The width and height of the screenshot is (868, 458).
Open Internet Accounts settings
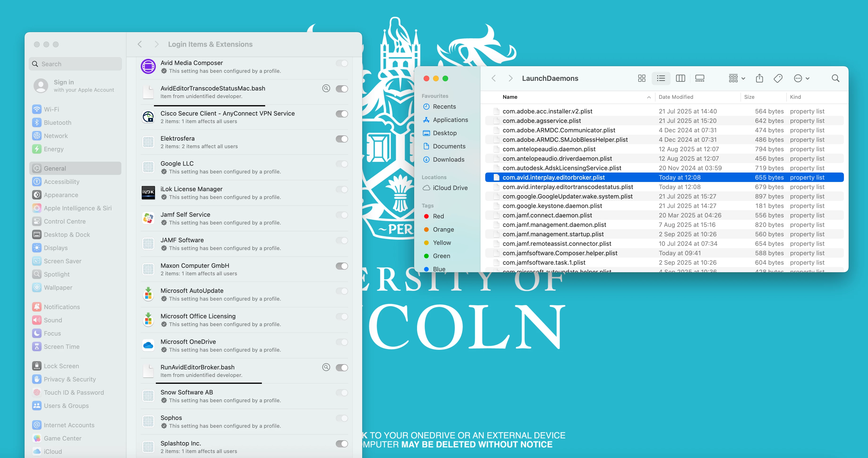pos(76,425)
